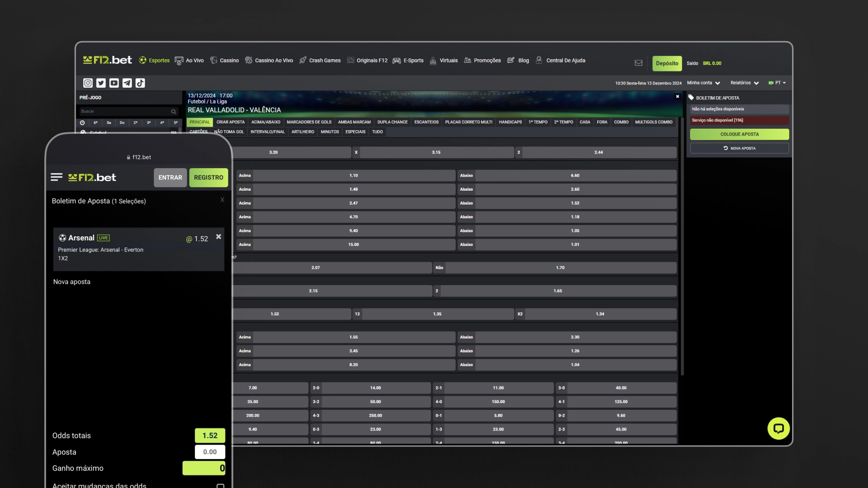This screenshot has width=868, height=488.
Task: Filter pre-game by Sa day
Action: (109, 123)
